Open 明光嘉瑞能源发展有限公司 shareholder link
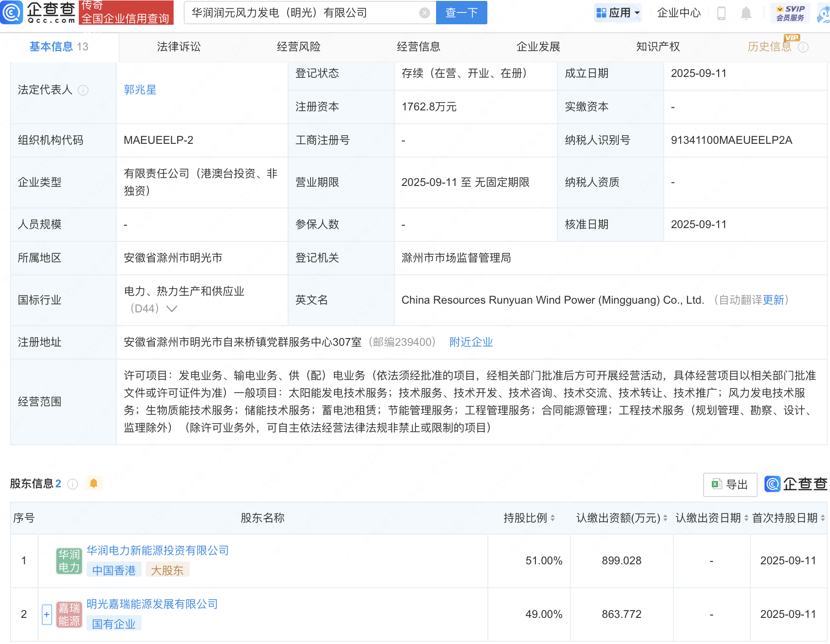 coord(152,604)
